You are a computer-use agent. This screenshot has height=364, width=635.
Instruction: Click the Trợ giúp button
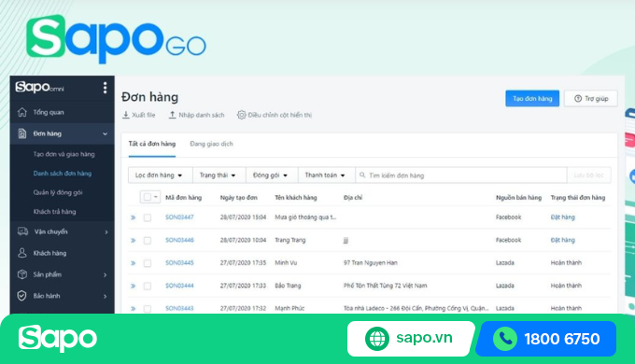[x=591, y=98]
